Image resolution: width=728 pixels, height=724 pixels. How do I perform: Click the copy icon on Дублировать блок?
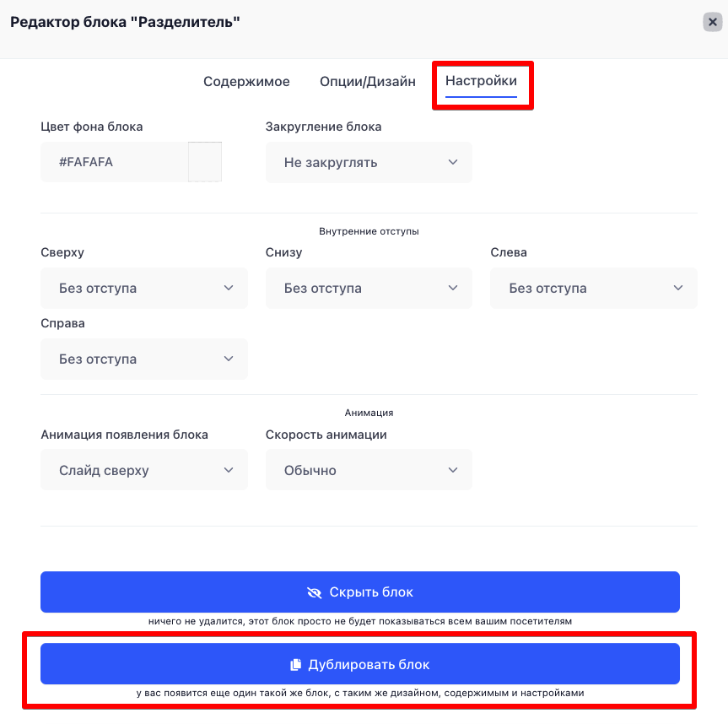pyautogui.click(x=296, y=665)
